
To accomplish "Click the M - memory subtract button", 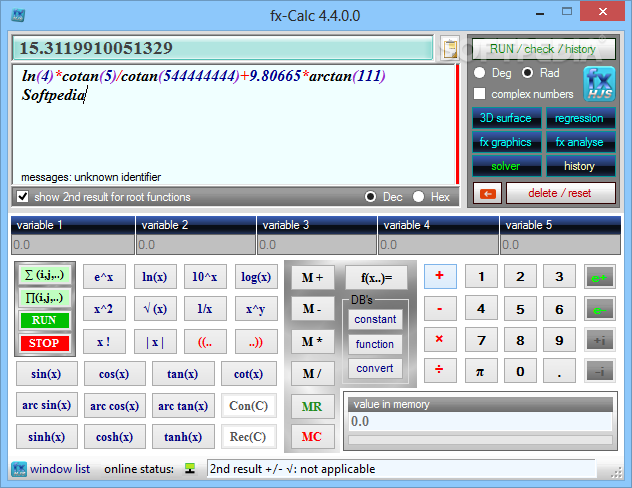I will tap(313, 309).
